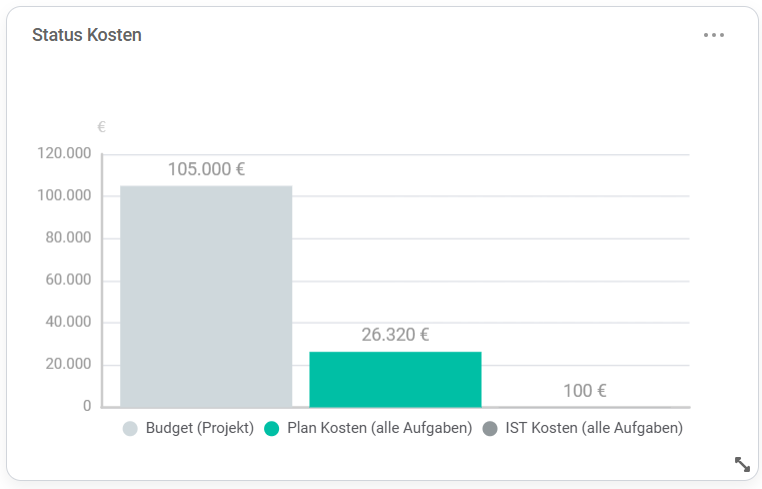This screenshot has width=762, height=489.
Task: Click the Status Kosten widget title
Action: coord(87,35)
